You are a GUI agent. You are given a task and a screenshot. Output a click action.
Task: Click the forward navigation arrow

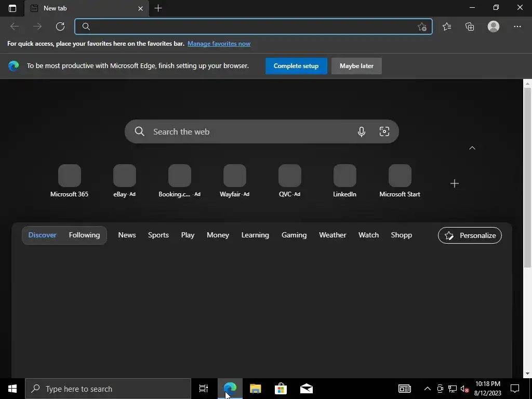37,26
